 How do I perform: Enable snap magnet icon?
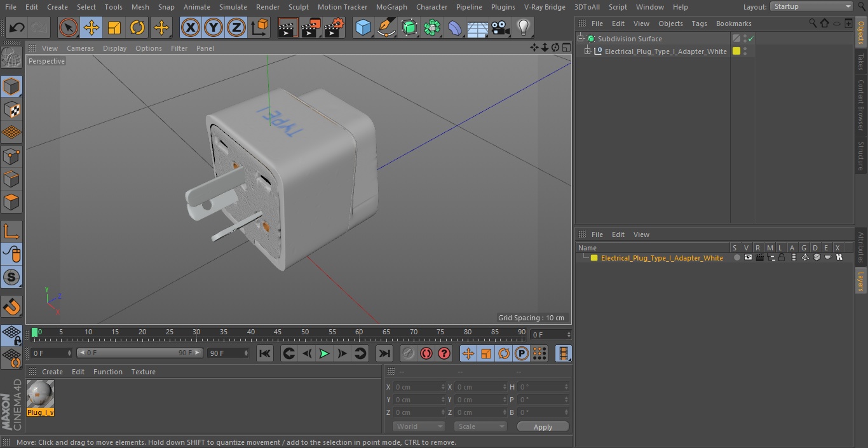11,307
